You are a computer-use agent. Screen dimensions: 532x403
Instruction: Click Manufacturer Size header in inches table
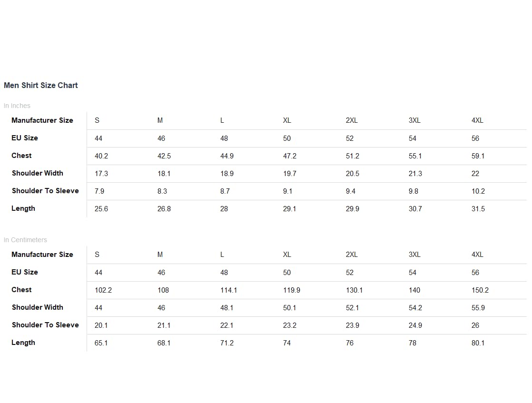coord(42,120)
